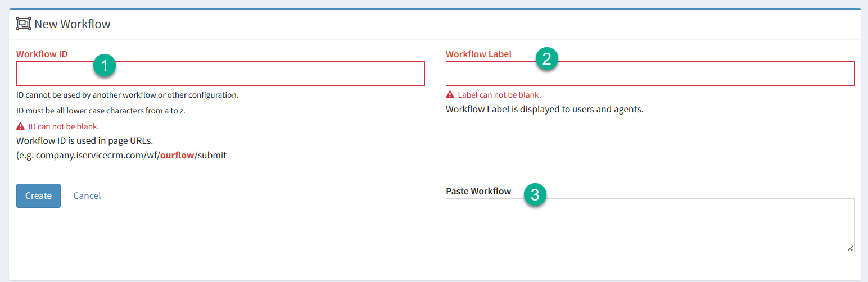Screen dimensions: 868x282
Task: Click the Create button
Action: (x=38, y=195)
